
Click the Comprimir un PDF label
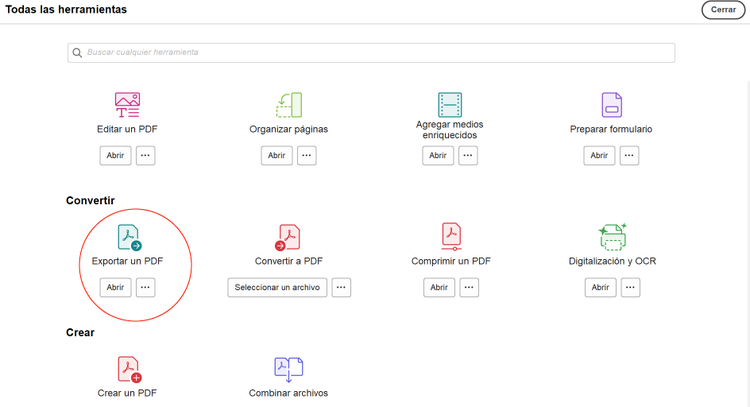pyautogui.click(x=451, y=261)
